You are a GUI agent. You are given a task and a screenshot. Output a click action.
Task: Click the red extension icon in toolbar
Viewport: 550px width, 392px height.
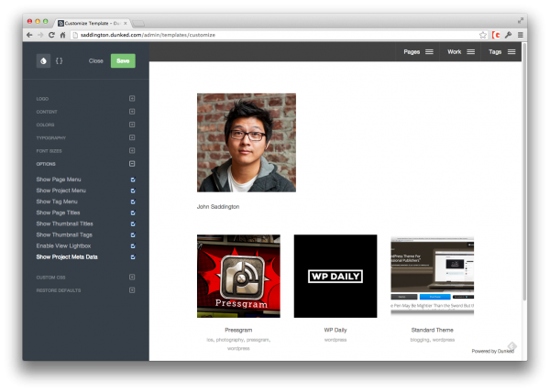tap(496, 34)
